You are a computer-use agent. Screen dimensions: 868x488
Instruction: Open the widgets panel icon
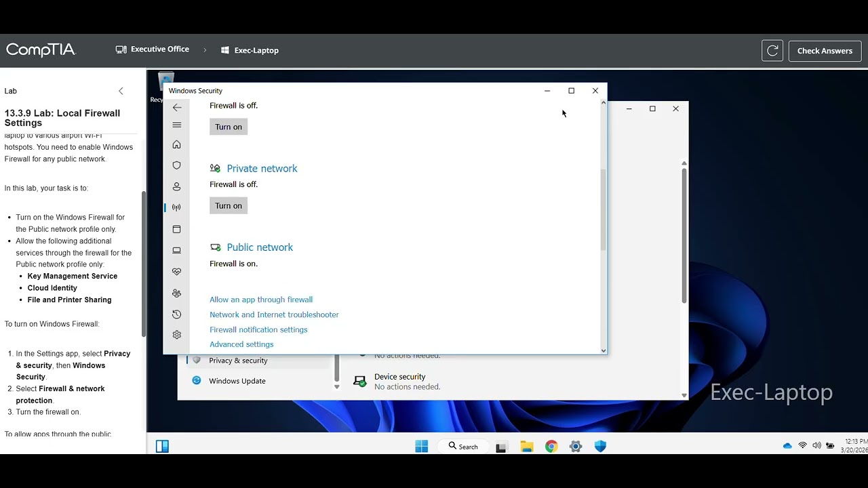click(162, 446)
